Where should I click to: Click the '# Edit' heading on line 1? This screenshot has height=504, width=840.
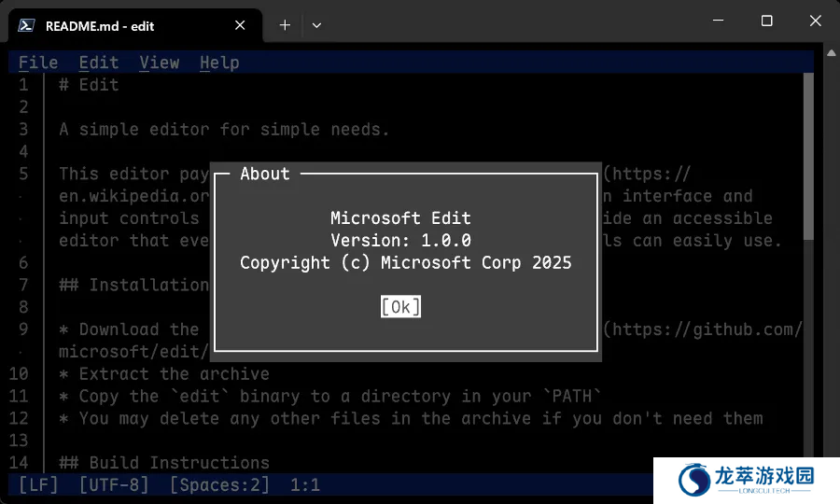pos(89,85)
